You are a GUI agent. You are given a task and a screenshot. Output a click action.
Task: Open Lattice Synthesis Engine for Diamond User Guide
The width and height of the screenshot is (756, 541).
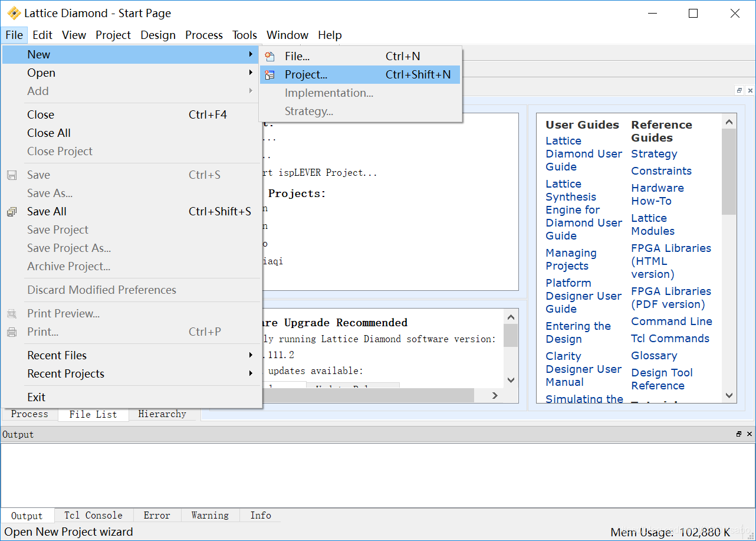pos(584,210)
